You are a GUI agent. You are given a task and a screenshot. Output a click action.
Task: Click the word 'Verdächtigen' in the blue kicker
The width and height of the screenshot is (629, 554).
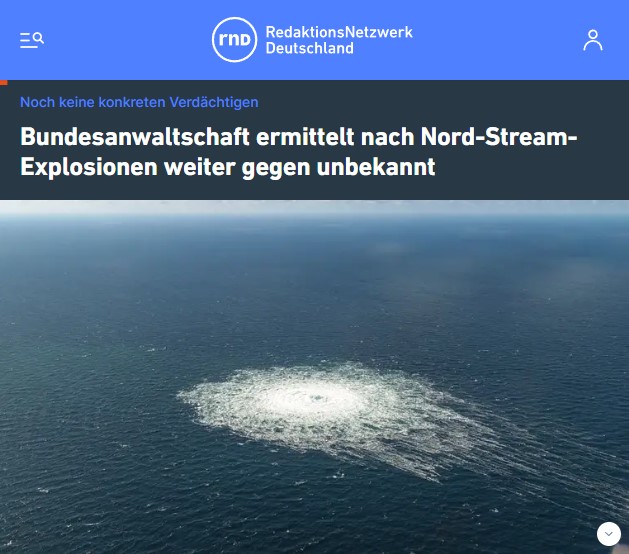pyautogui.click(x=214, y=102)
